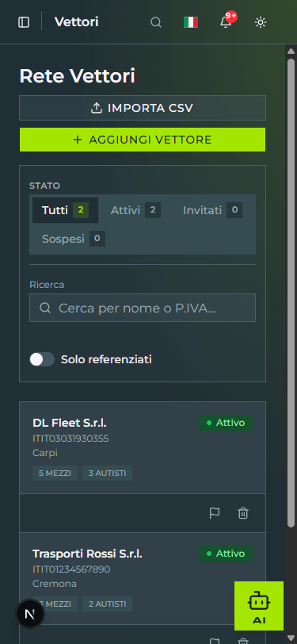Filter by Attivi status tab
This screenshot has height=644, width=297.
coord(135,210)
